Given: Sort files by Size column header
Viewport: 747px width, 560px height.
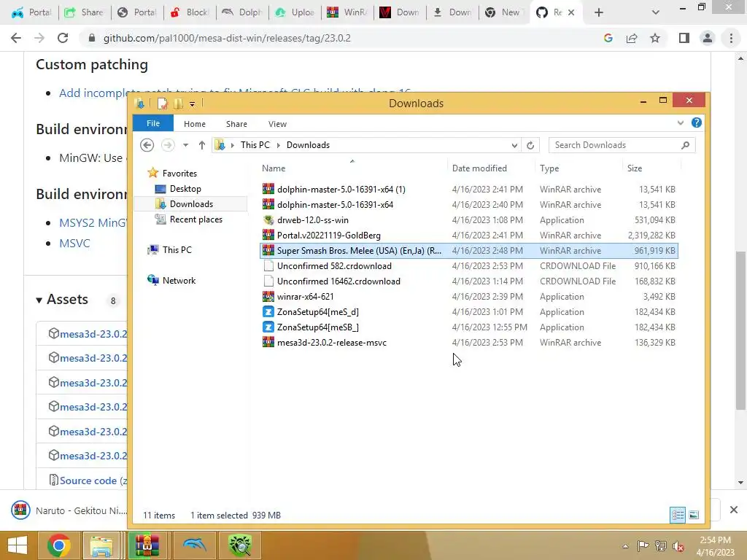Looking at the screenshot, I should [x=635, y=168].
